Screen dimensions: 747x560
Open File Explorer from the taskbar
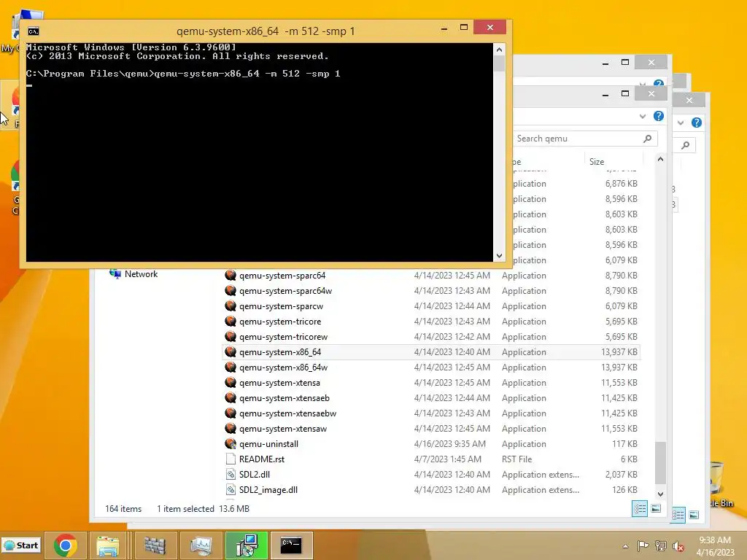[x=108, y=545]
